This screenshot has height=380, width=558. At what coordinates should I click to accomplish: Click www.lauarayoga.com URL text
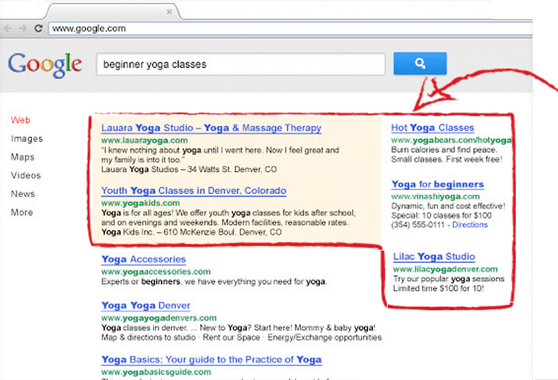[144, 140]
